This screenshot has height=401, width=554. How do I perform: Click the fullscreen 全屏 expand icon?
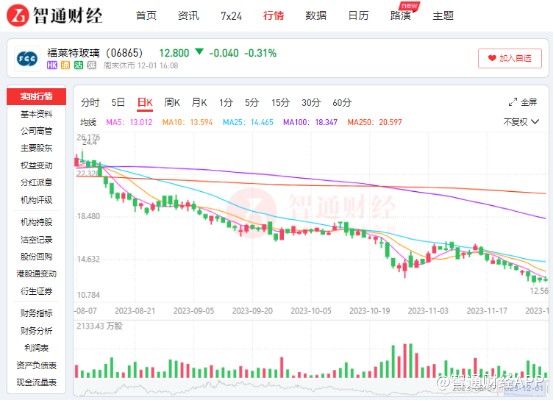(513, 102)
